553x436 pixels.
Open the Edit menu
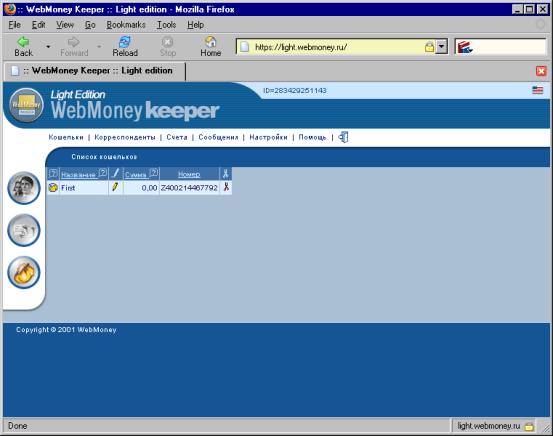click(38, 25)
